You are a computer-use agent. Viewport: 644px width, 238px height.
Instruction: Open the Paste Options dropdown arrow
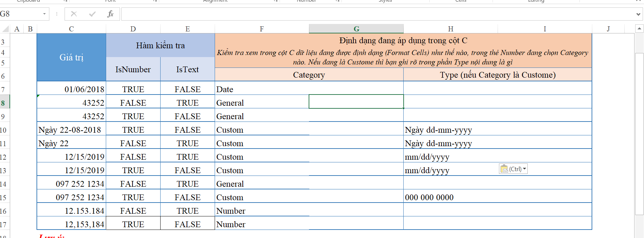click(x=524, y=169)
